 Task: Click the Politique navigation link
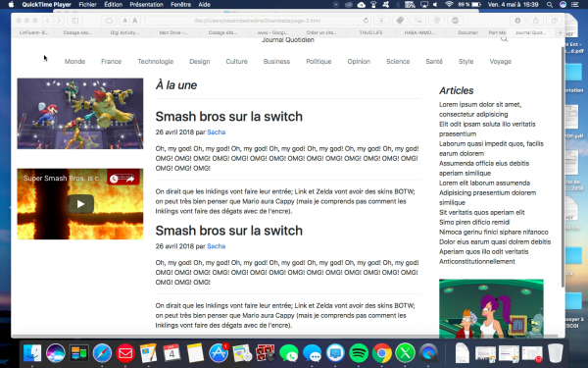318,61
